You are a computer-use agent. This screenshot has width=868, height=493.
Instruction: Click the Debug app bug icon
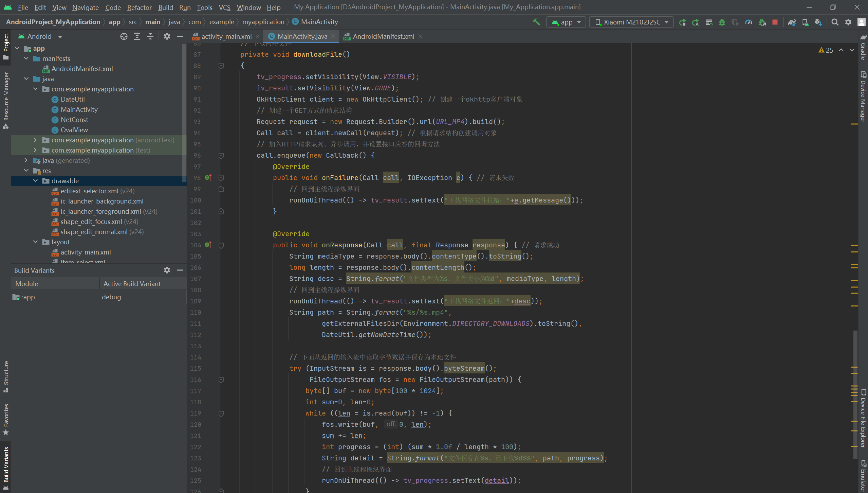coord(722,22)
